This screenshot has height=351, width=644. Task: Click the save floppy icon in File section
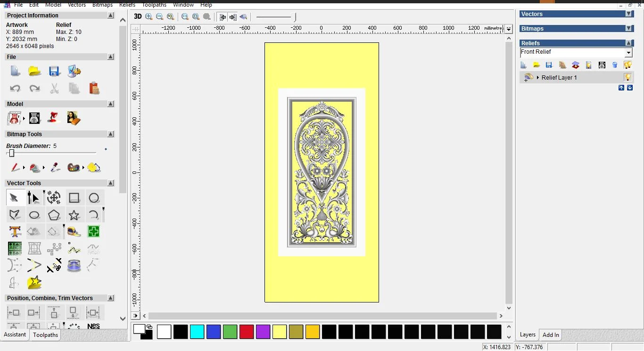54,71
